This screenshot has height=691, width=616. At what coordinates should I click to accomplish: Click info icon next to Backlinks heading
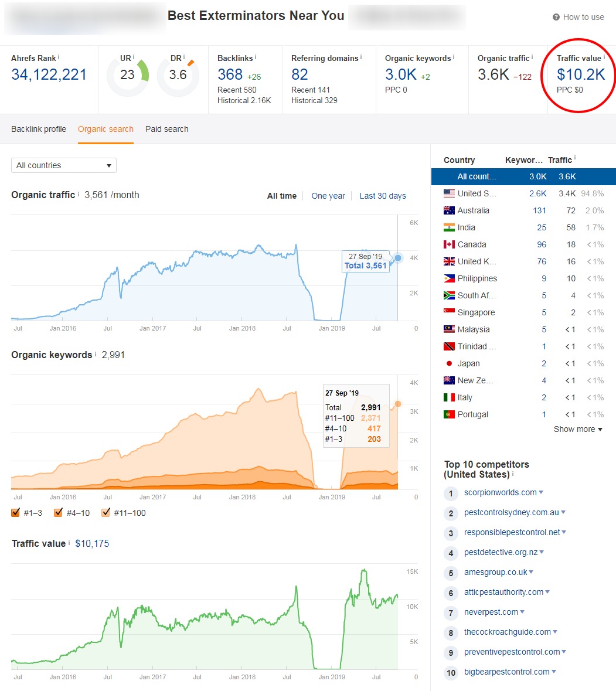(x=256, y=57)
